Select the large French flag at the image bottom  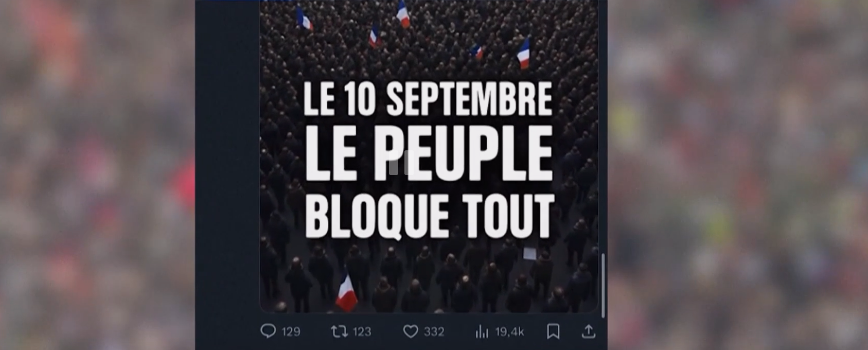346,292
